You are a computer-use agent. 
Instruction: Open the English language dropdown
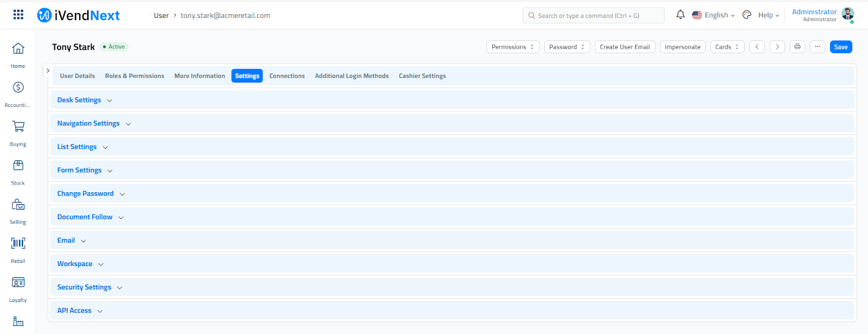pyautogui.click(x=714, y=15)
